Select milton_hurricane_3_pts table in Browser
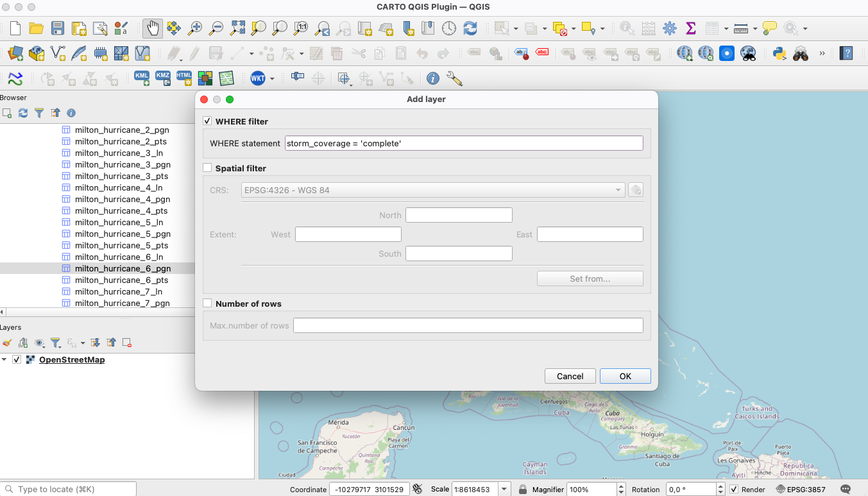This screenshot has height=496, width=868. pyautogui.click(x=121, y=176)
